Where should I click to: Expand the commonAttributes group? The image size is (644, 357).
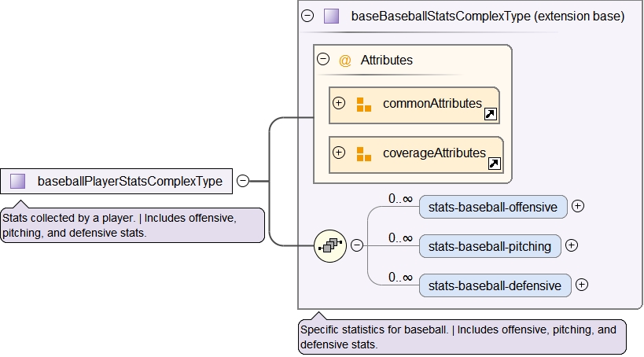[x=339, y=103]
